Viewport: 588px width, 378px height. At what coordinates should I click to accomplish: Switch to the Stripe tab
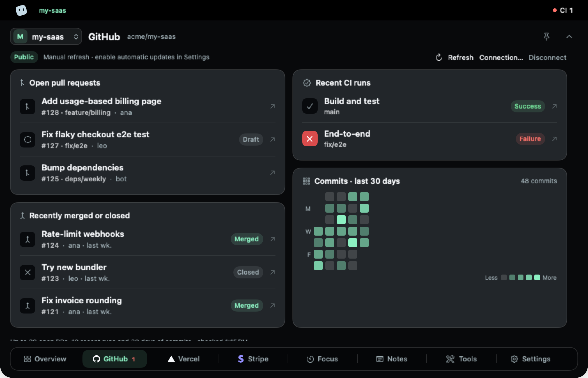(253, 359)
